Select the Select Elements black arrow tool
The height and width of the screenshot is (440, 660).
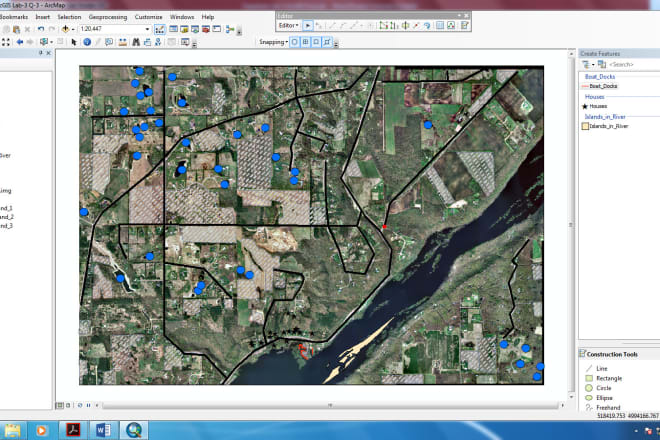(74, 42)
